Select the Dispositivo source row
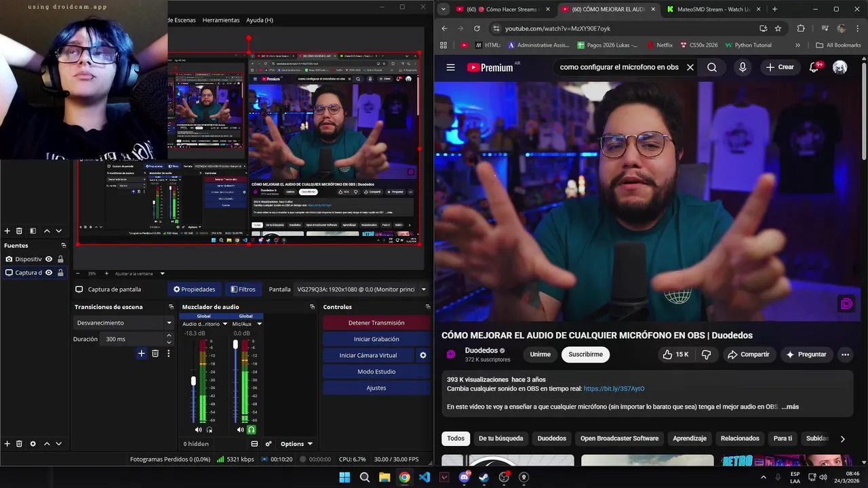The height and width of the screenshot is (488, 868). 34,259
